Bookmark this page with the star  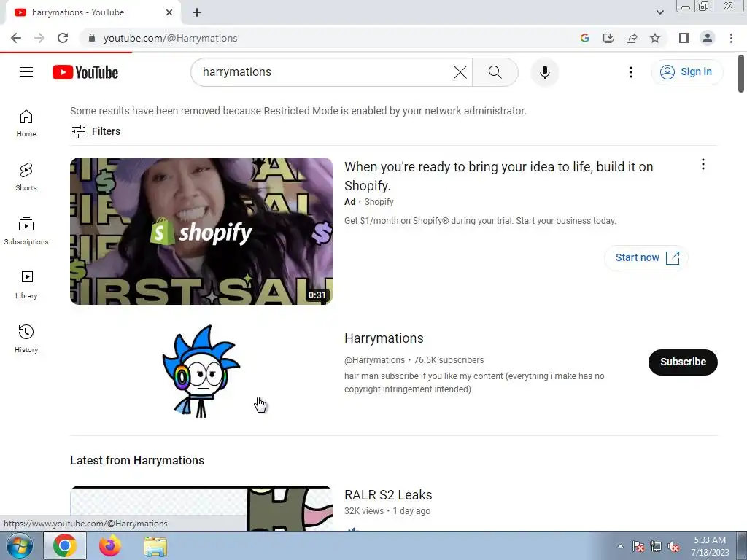coord(655,38)
